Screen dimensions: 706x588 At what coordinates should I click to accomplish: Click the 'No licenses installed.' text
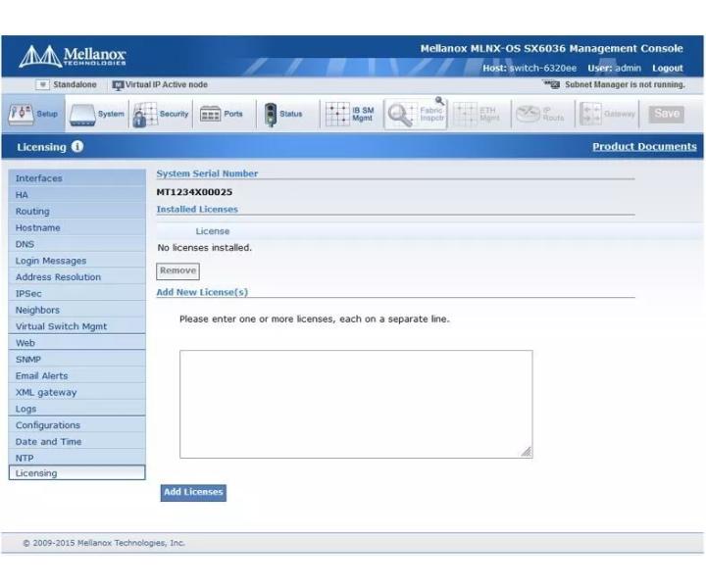tap(204, 247)
